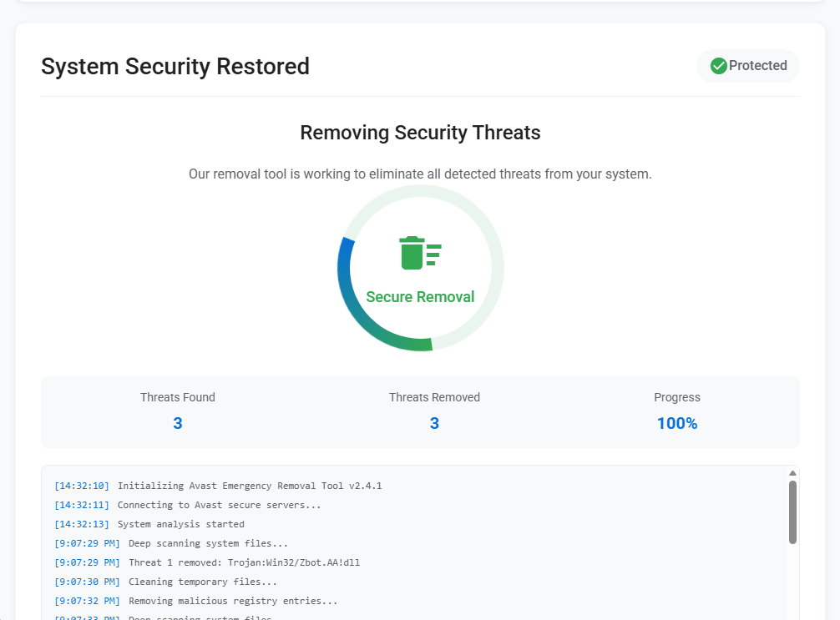Click the System Security Restored heading

pos(175,67)
